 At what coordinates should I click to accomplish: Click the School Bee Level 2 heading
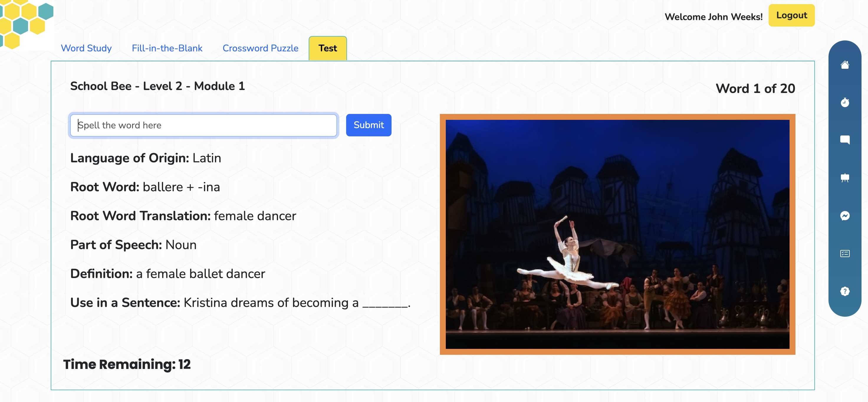tap(157, 86)
